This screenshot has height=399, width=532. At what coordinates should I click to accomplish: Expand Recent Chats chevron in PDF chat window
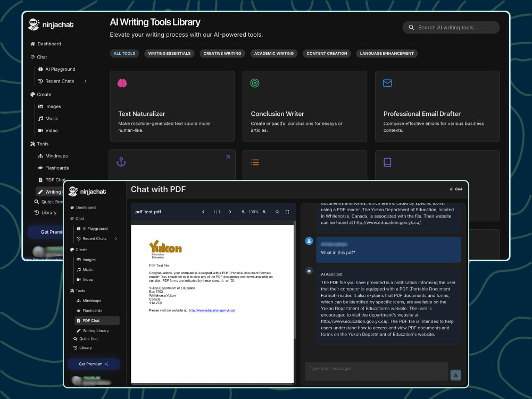pos(116,238)
